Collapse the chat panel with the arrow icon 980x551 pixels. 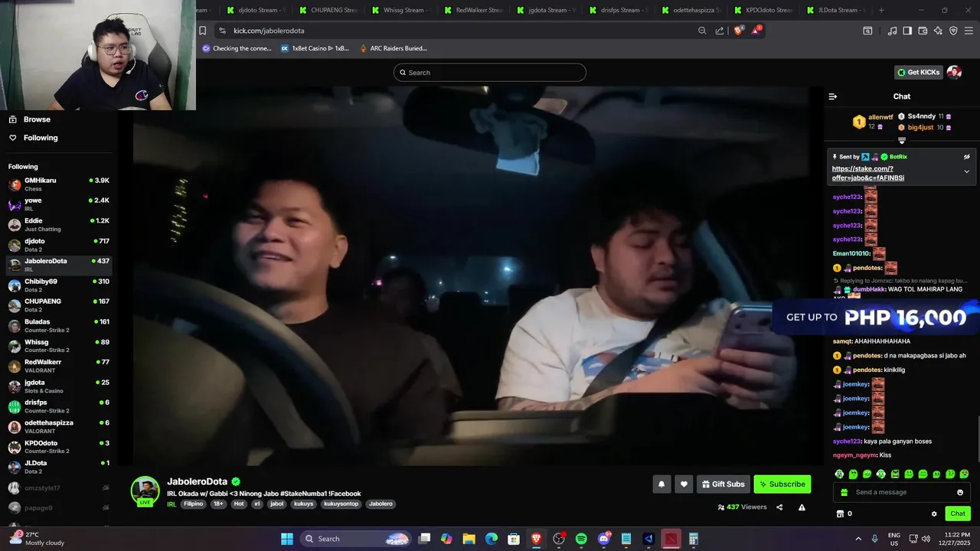pos(833,96)
